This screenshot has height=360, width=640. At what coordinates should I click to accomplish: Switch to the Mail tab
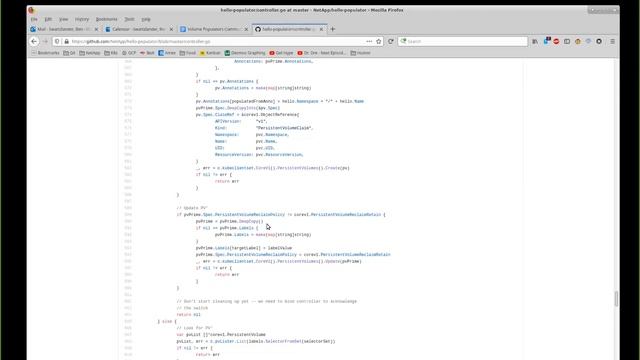coord(64,29)
